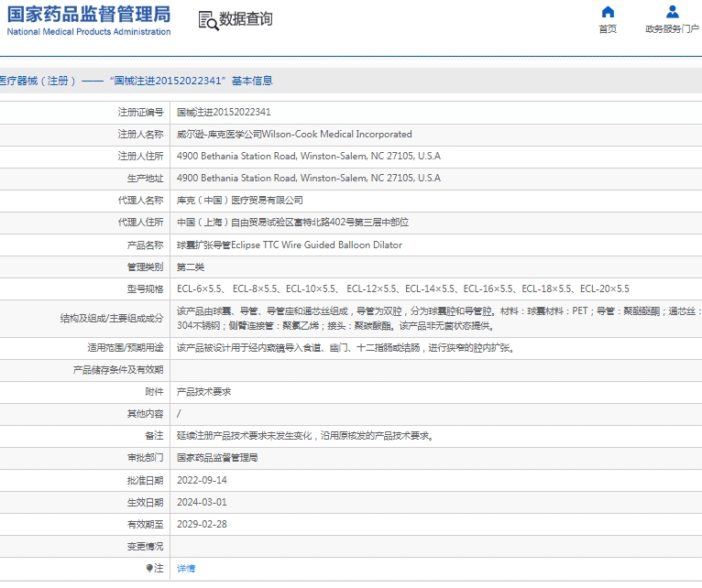
Task: Go to 首页 home icon
Action: pyautogui.click(x=608, y=12)
